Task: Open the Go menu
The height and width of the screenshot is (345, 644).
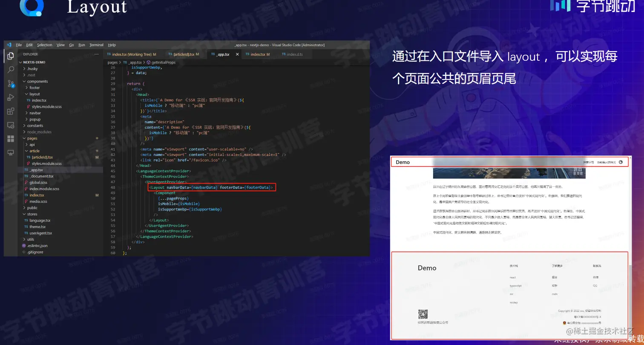Action: [x=71, y=45]
